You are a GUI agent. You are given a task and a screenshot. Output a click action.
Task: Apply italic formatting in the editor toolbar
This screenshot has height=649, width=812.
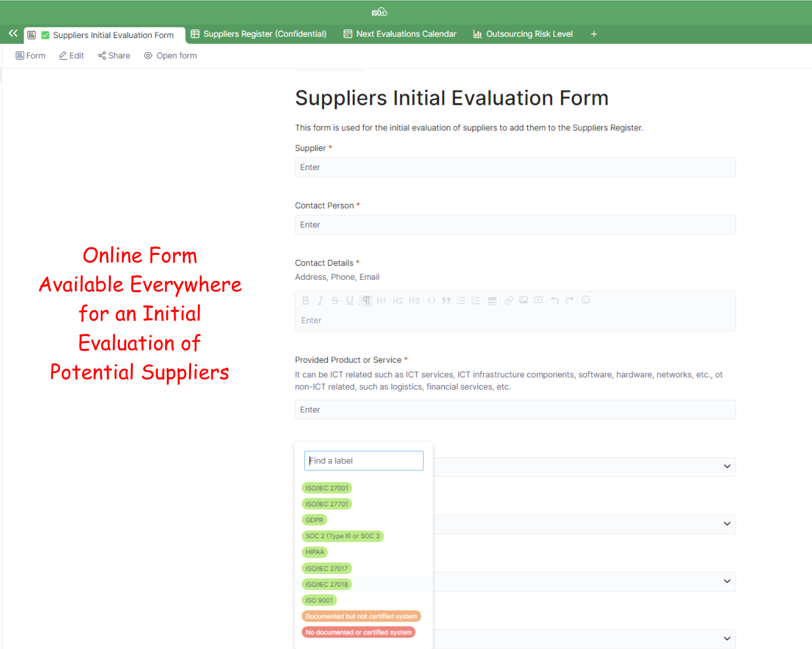point(320,301)
